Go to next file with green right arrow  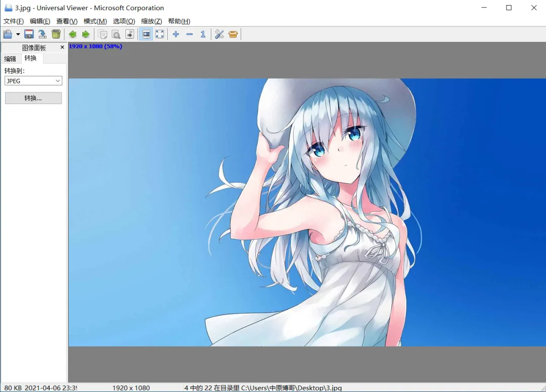(85, 34)
